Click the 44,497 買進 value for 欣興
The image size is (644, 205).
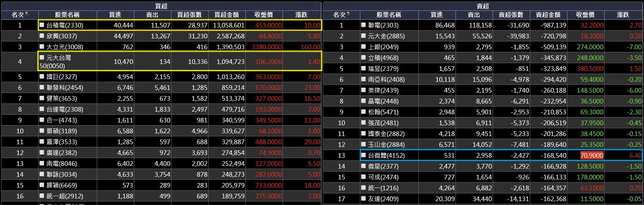tap(115, 36)
